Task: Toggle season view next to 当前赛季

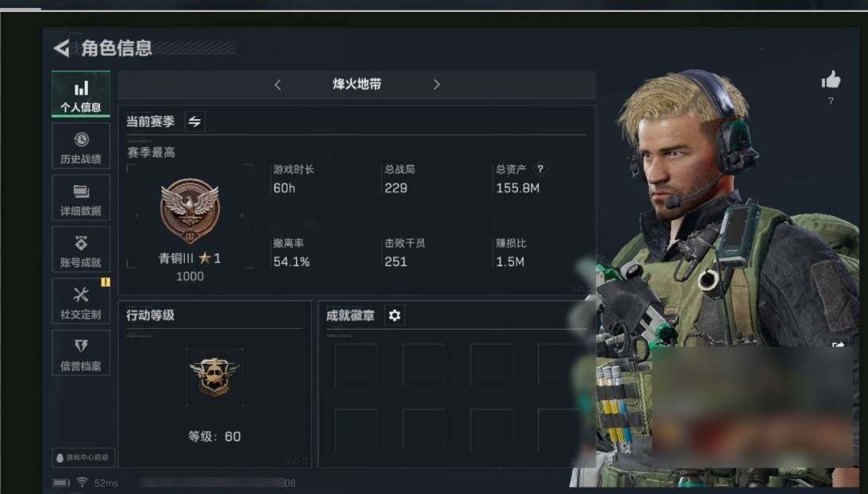Action: [194, 122]
